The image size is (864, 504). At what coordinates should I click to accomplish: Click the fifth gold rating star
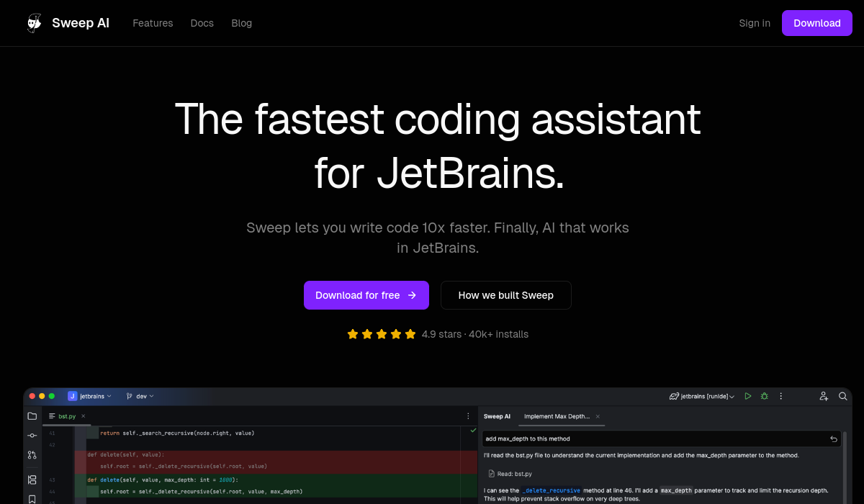coord(410,334)
